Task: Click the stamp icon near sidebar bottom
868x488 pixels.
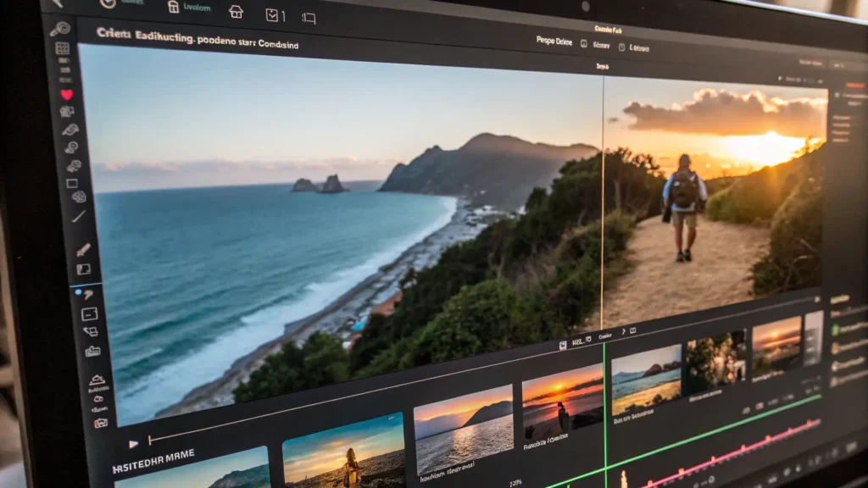Action: pyautogui.click(x=97, y=380)
